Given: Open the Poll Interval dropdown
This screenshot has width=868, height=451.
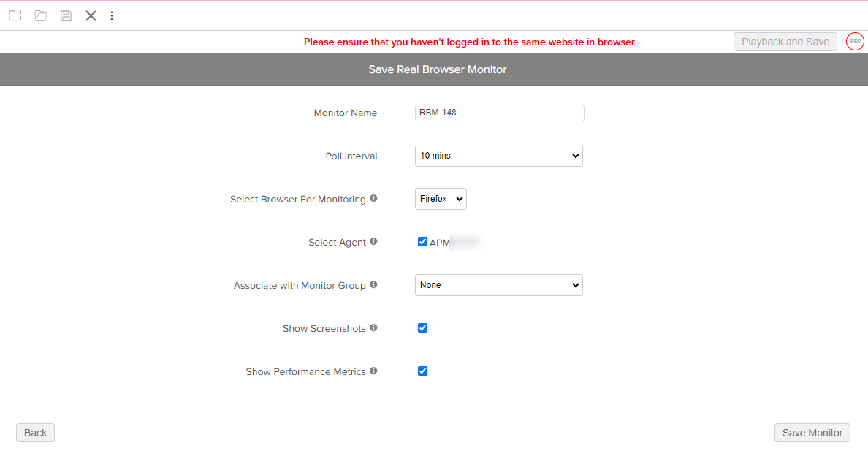Looking at the screenshot, I should point(498,156).
